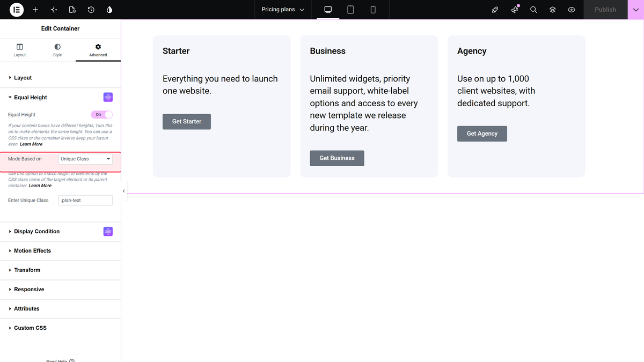Click the droplet theme icon in top bar
This screenshot has height=362, width=644.
point(110,10)
